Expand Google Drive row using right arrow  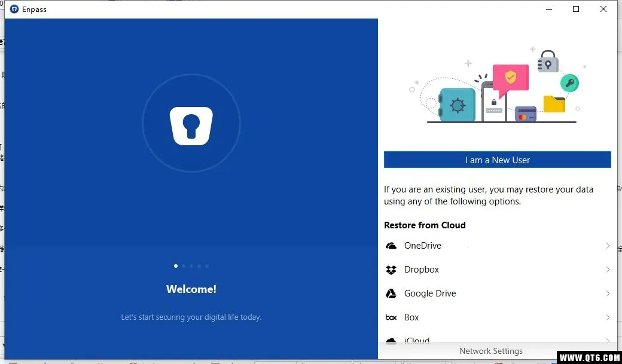pos(607,293)
